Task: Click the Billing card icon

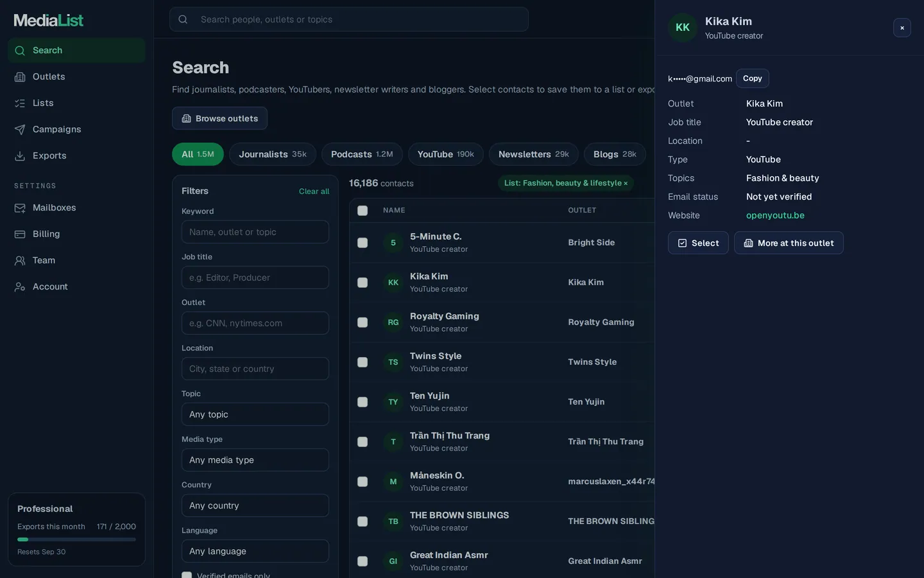Action: (x=20, y=234)
